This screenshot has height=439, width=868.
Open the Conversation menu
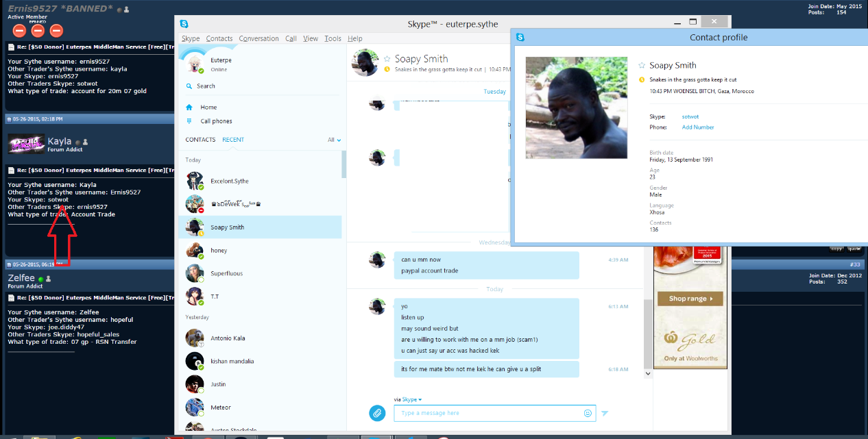258,38
